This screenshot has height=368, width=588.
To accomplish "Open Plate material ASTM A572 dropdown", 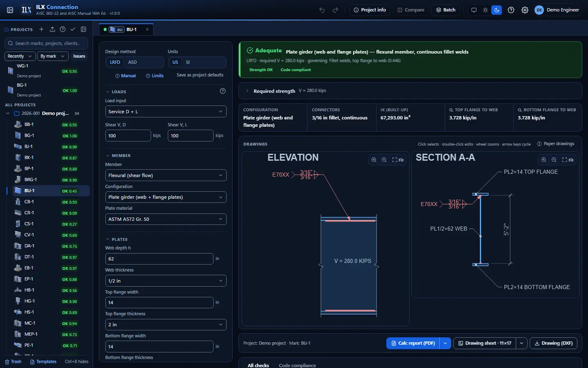I will tap(166, 219).
